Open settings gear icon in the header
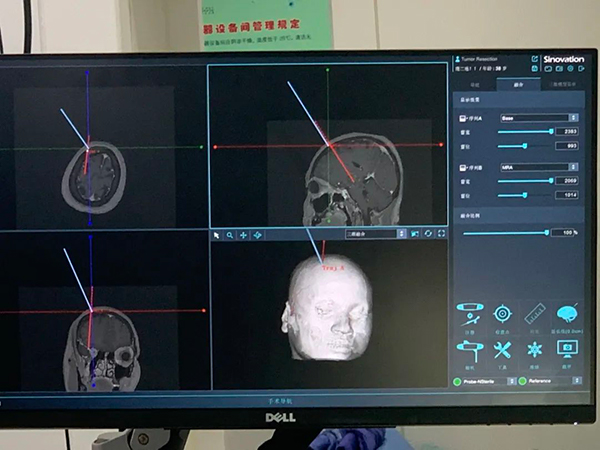 click(571, 68)
